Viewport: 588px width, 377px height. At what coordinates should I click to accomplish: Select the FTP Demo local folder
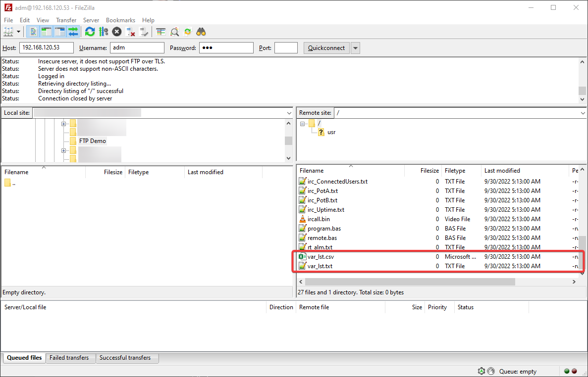click(x=93, y=141)
